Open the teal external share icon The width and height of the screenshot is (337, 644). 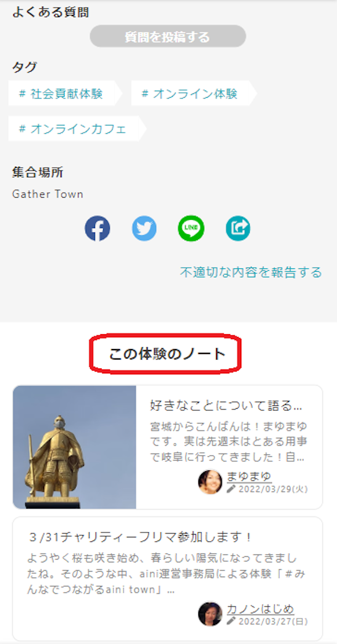click(238, 228)
